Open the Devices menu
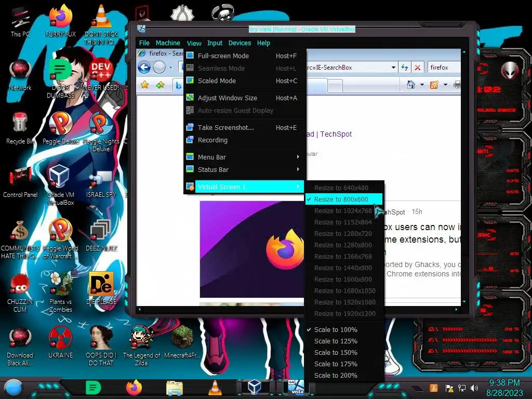 (x=240, y=43)
